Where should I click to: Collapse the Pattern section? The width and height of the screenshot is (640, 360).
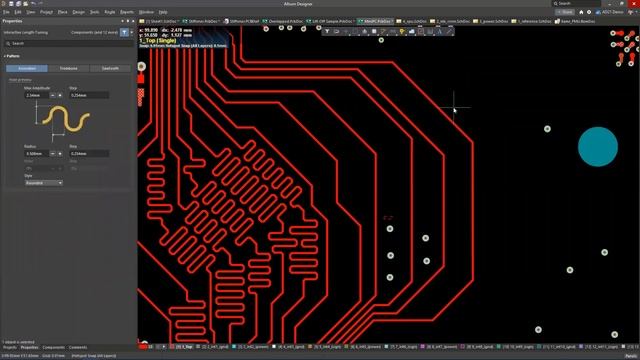(x=5, y=56)
